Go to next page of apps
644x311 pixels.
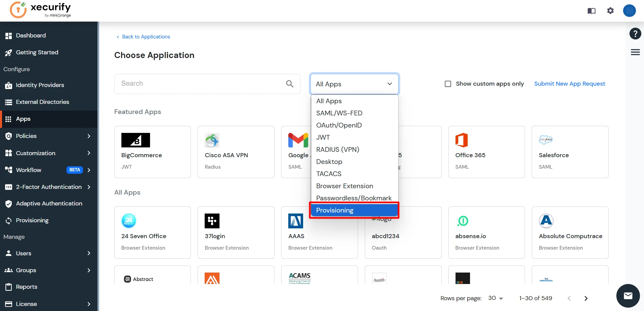coord(586,298)
